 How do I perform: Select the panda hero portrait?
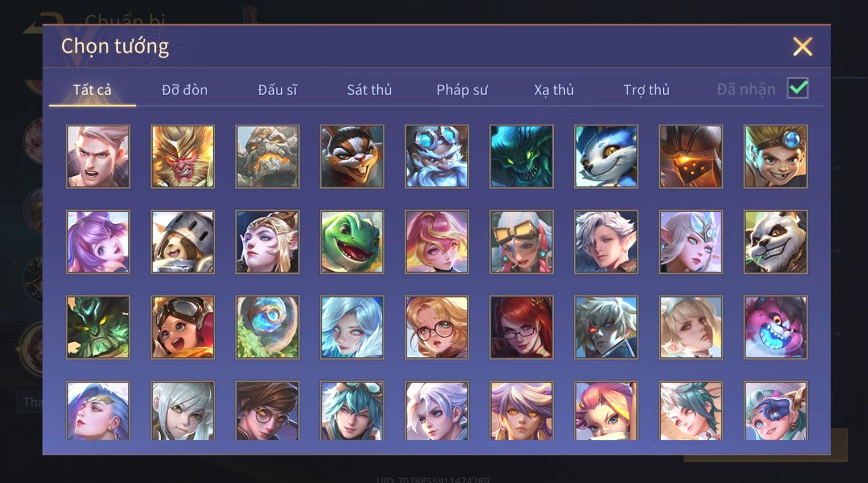776,242
